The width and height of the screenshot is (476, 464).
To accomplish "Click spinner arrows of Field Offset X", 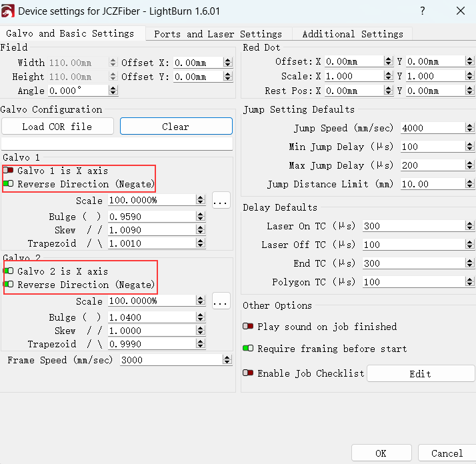I will [x=228, y=63].
